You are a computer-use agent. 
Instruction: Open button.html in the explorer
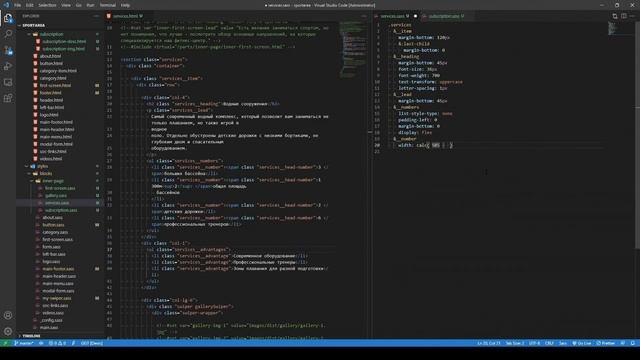pyautogui.click(x=51, y=63)
